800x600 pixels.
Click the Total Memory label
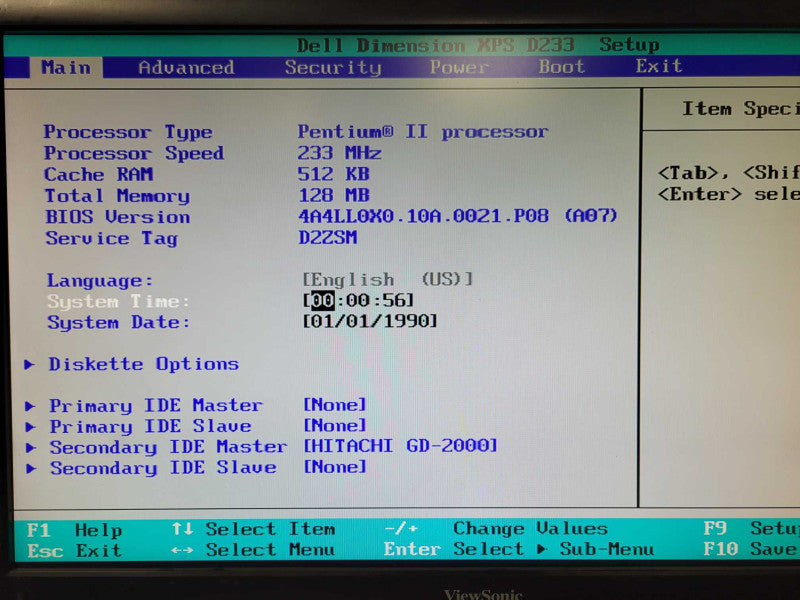[x=117, y=196]
